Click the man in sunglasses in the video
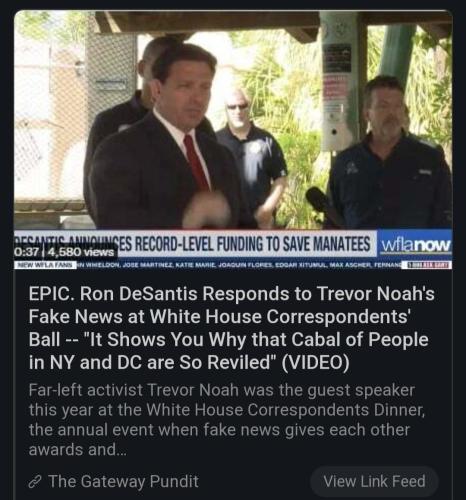Viewport: 466px width, 500px height. [253, 157]
